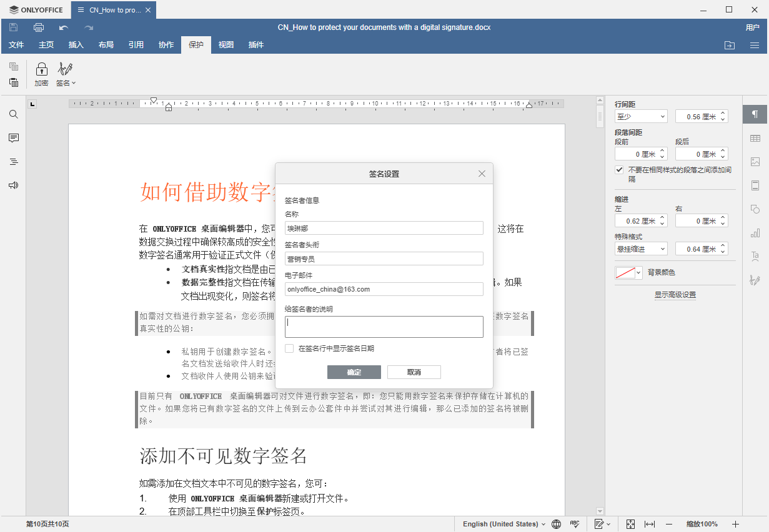Switch to the 视图 tab

226,45
